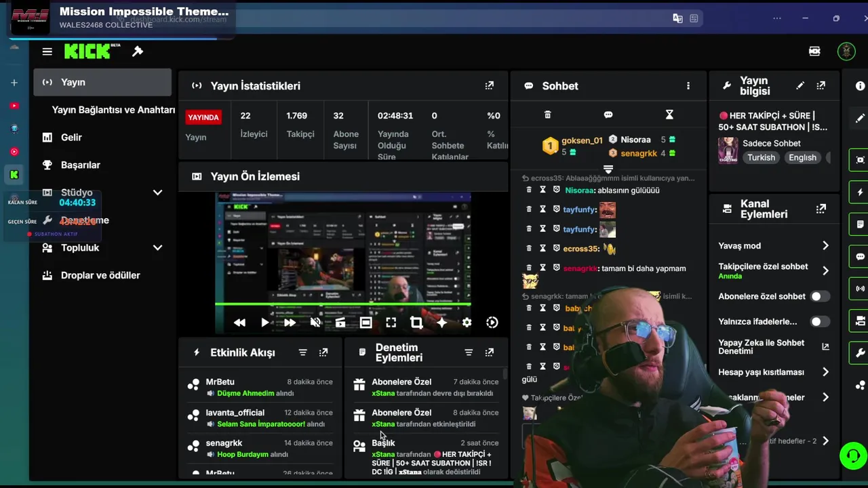Click the trash icon in the Sohbet toolbar
868x488 pixels.
[x=548, y=115]
